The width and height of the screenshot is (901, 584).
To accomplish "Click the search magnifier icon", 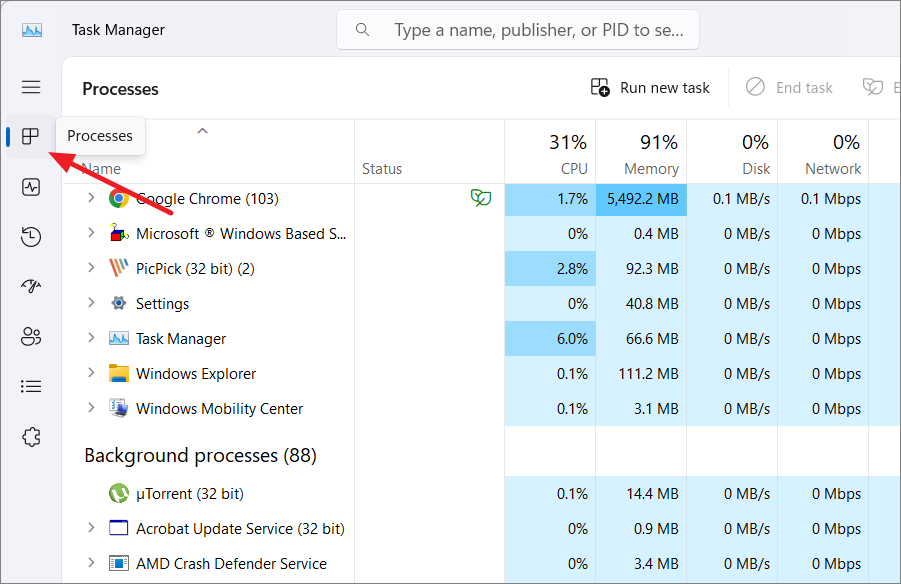I will (x=362, y=29).
